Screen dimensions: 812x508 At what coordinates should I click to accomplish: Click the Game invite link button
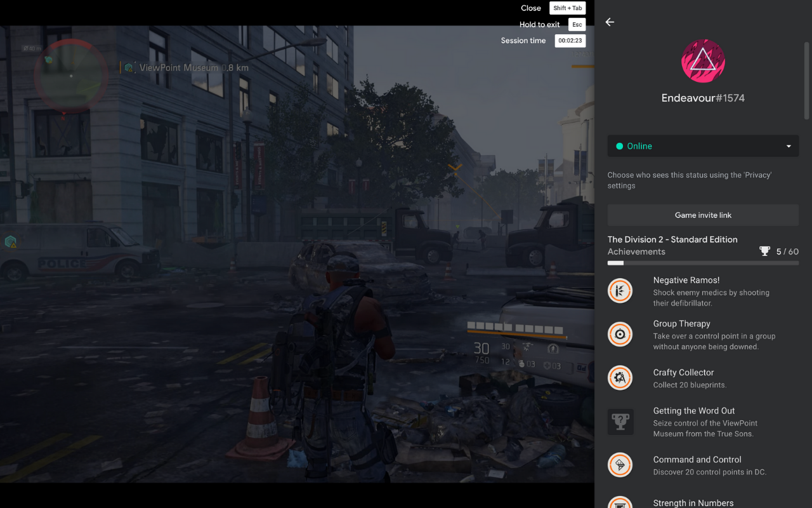703,215
